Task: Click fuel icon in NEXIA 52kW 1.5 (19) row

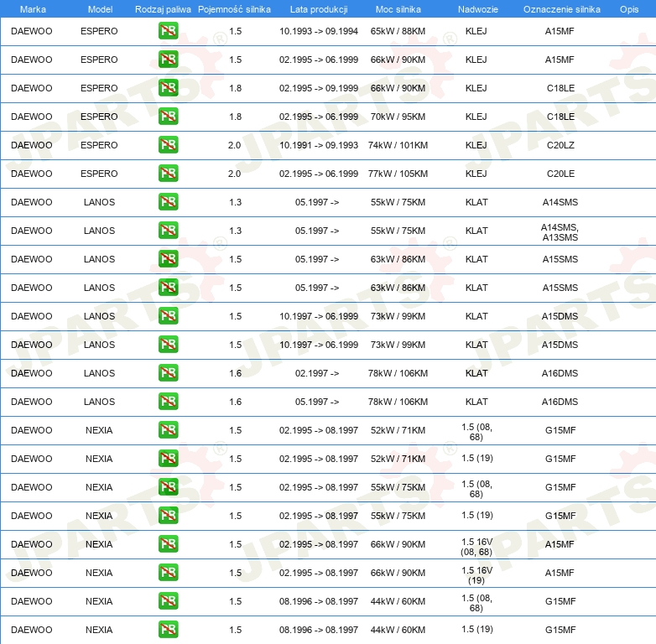Action: coord(168,459)
